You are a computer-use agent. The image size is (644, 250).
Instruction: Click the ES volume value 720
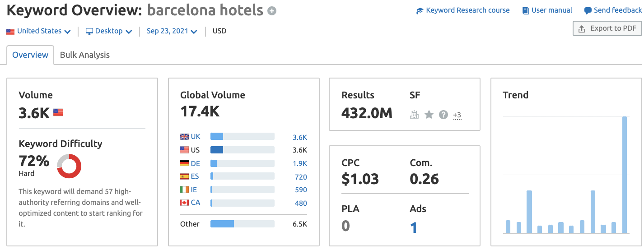click(x=301, y=177)
